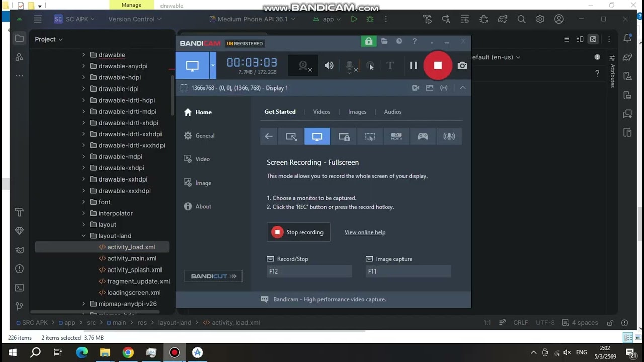
Task: Select HDMI device recording mode
Action: click(x=396, y=136)
